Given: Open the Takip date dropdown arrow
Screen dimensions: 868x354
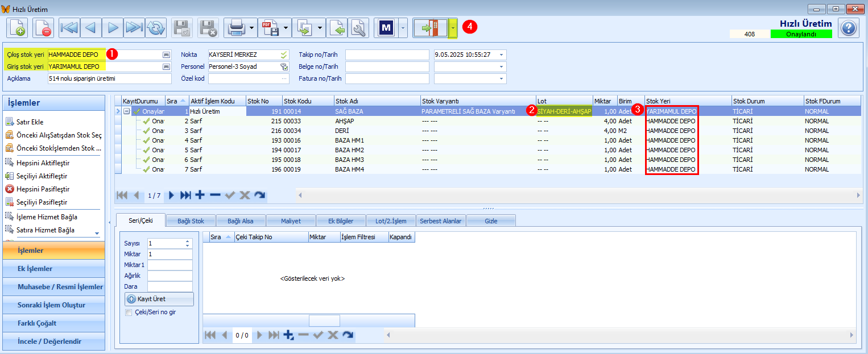Looking at the screenshot, I should [501, 55].
